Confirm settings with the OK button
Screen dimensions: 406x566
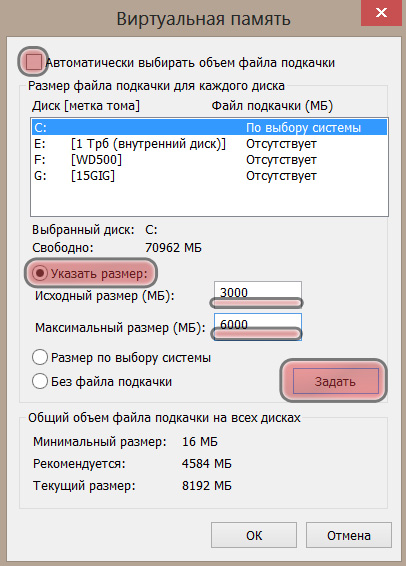(x=254, y=535)
